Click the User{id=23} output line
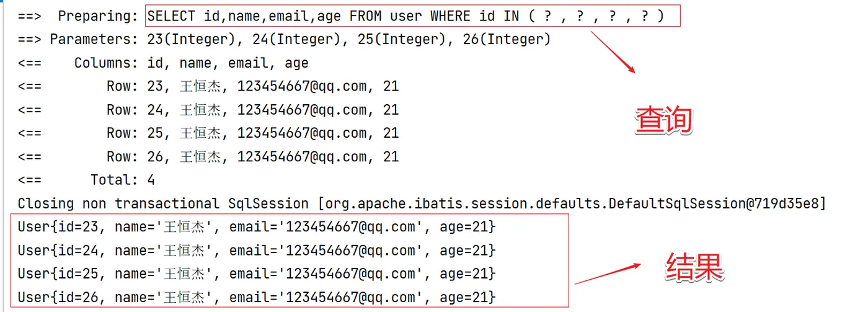 pyautogui.click(x=257, y=227)
